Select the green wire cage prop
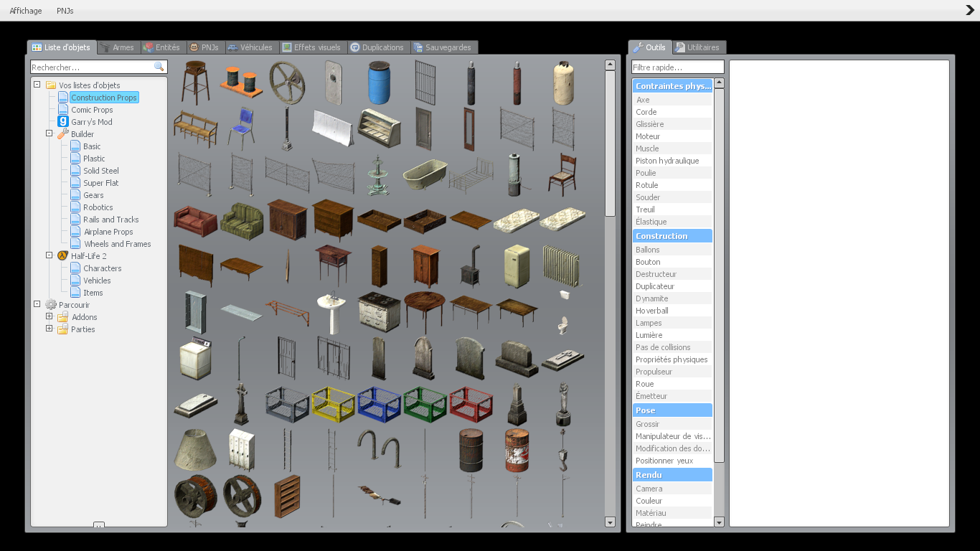The width and height of the screenshot is (980, 551). [425, 404]
